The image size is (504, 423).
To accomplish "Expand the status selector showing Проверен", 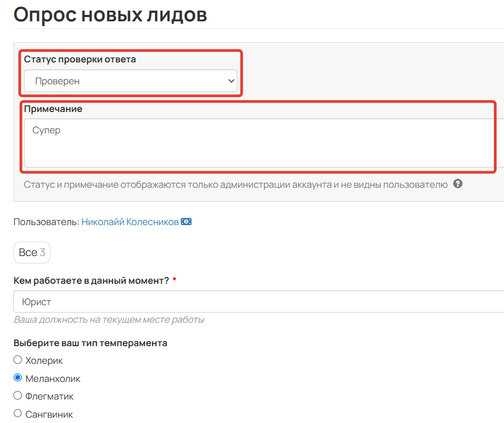I will pyautogui.click(x=131, y=81).
